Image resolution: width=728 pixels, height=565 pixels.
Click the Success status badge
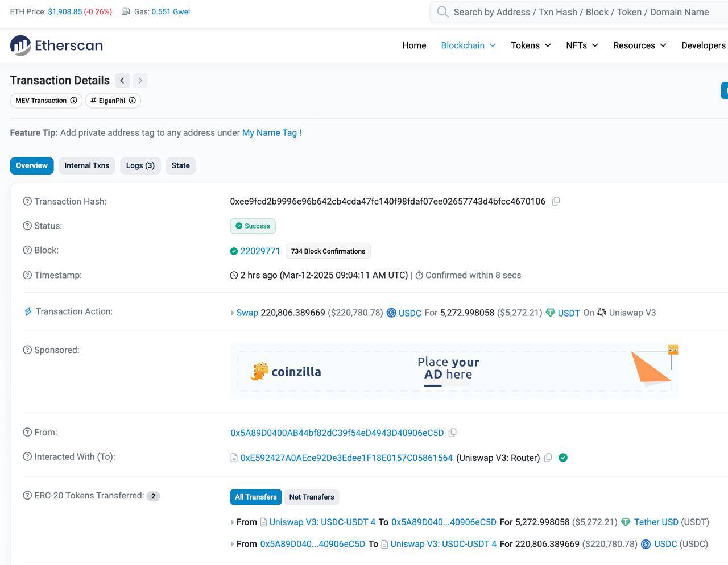(253, 226)
